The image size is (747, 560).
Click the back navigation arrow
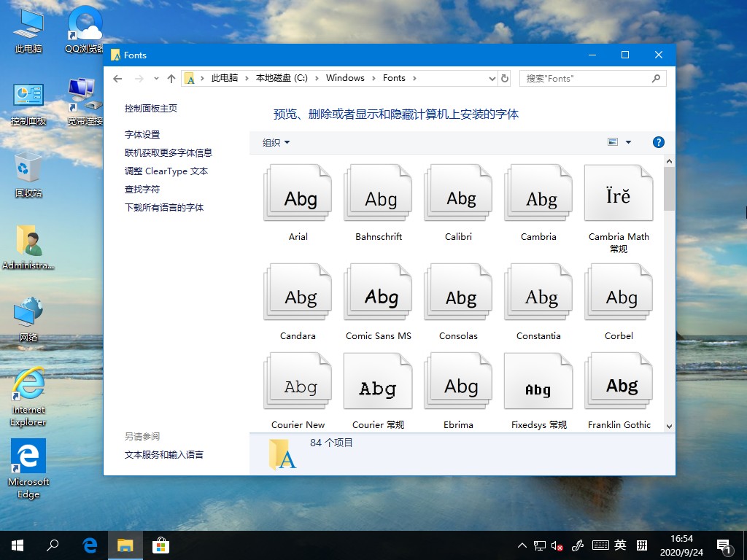[117, 78]
